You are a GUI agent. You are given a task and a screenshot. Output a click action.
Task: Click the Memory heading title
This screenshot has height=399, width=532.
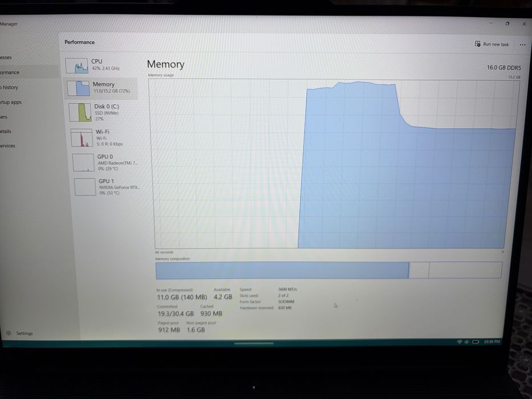coord(165,64)
